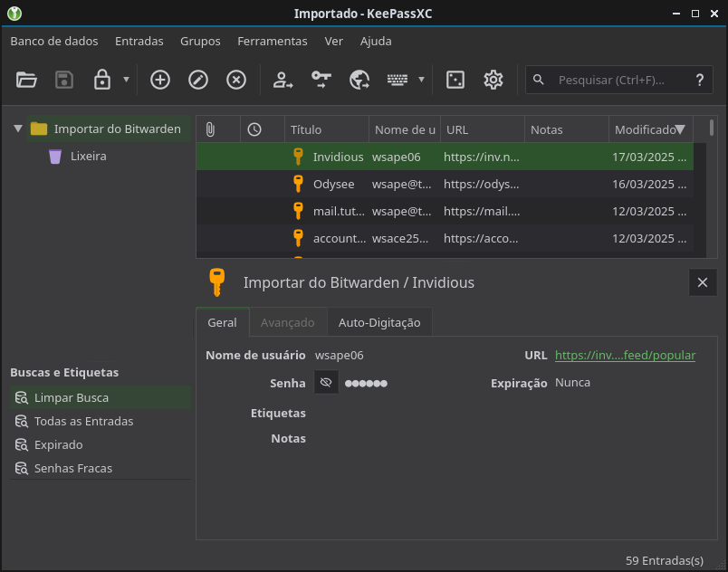Click username value wsape06 in preview
This screenshot has height=572, width=728.
coord(339,356)
